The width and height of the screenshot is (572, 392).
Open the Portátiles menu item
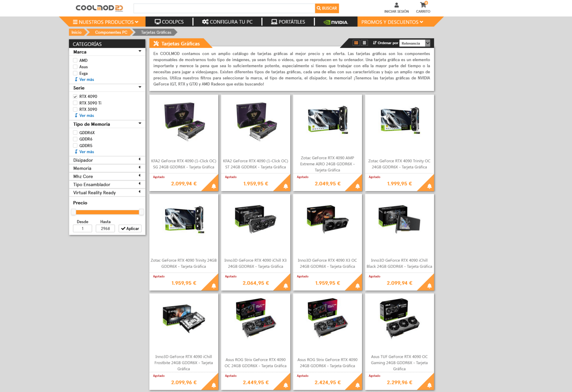point(288,22)
